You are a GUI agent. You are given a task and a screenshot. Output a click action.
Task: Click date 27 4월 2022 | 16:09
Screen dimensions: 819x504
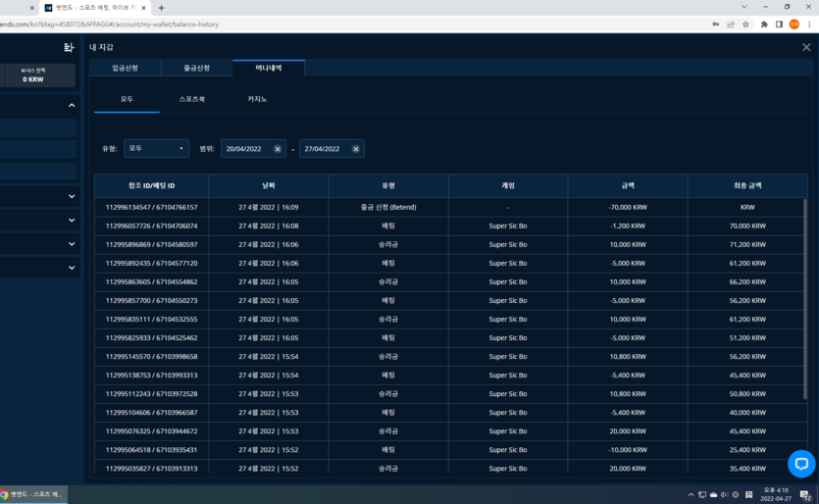pos(269,207)
